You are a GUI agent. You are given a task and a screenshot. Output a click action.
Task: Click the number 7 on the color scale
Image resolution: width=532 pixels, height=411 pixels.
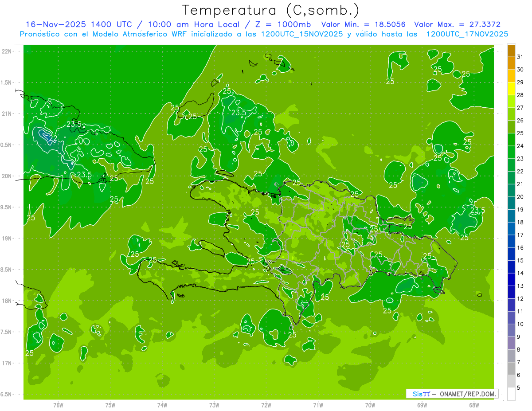[x=519, y=363]
